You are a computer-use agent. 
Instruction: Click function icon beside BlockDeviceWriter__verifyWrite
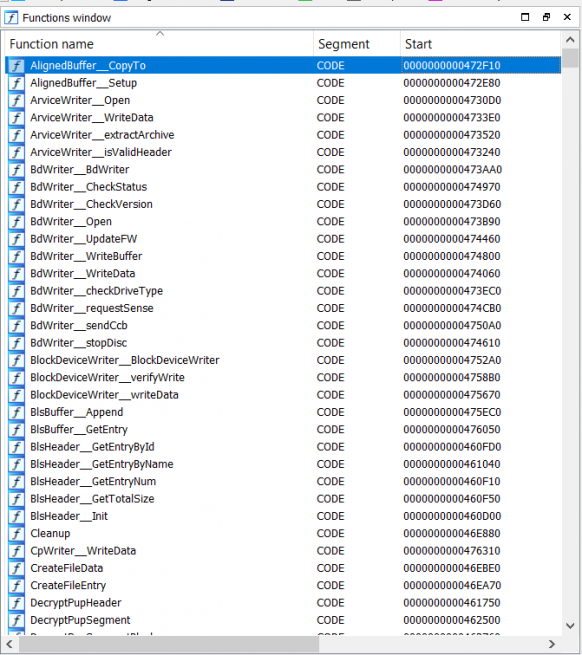pos(16,378)
